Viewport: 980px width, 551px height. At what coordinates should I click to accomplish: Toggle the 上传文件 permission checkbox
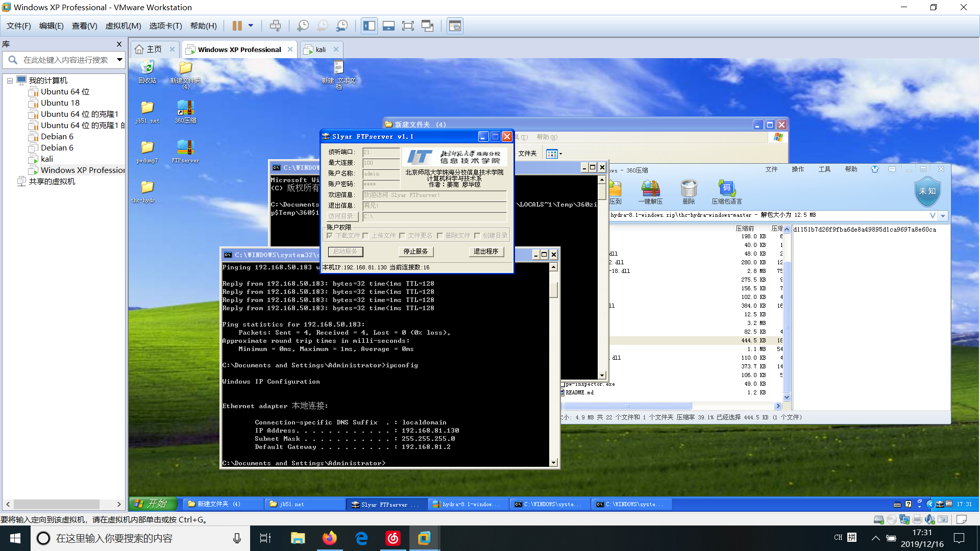click(365, 236)
